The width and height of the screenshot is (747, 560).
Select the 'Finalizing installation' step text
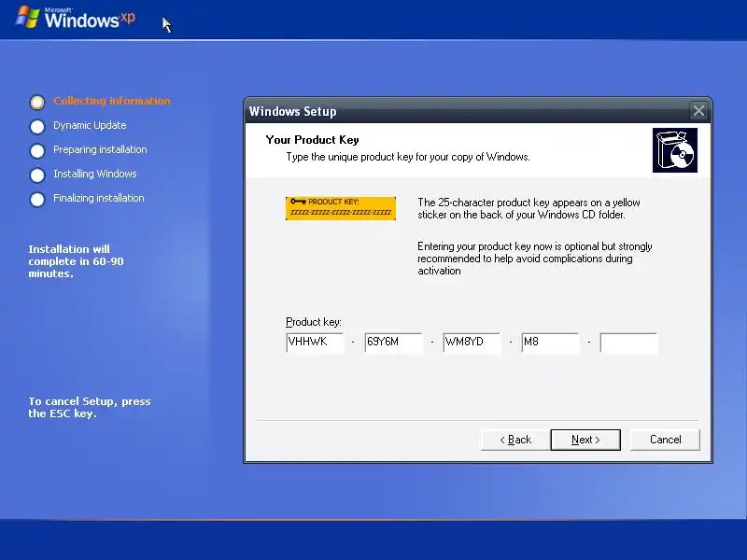99,198
